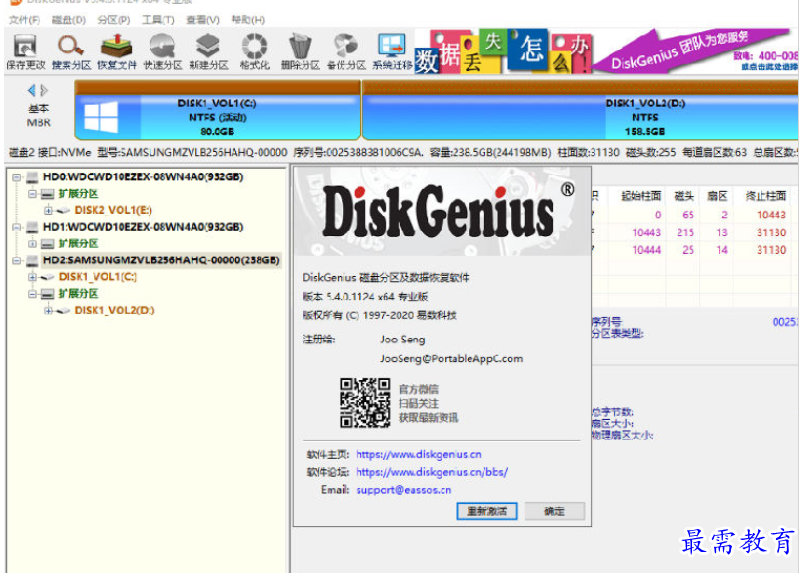Click the 起始柱面 column header
Screen dimensions: 803x573
(641, 196)
